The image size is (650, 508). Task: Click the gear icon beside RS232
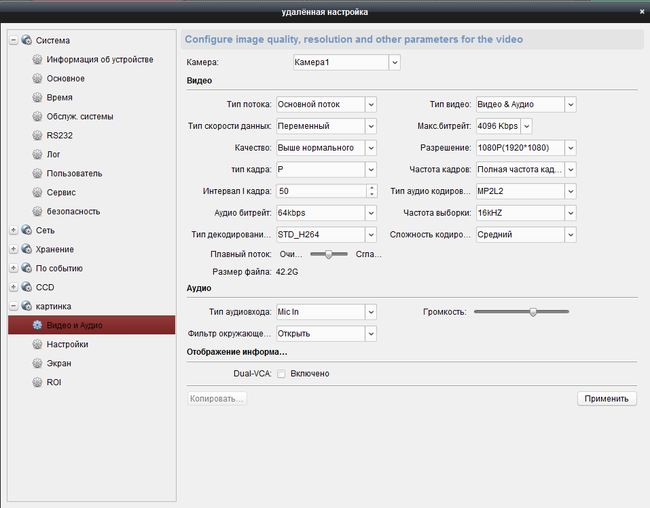click(x=37, y=135)
